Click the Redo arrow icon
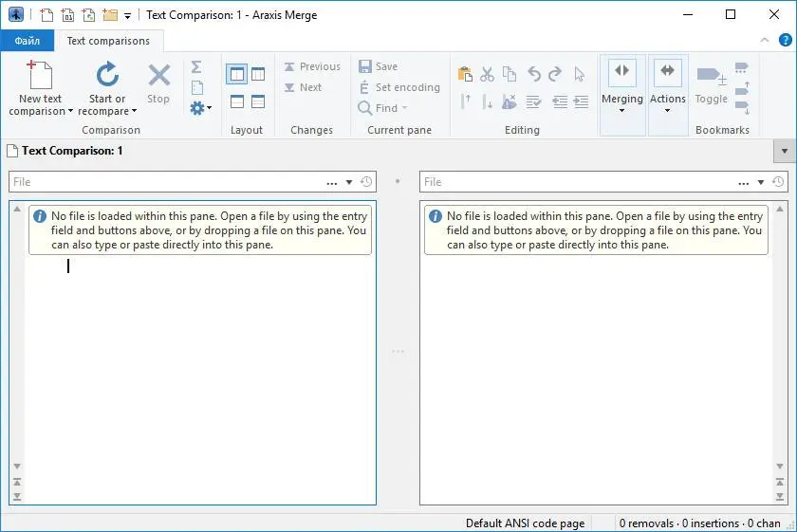This screenshot has width=797, height=532. tap(555, 74)
